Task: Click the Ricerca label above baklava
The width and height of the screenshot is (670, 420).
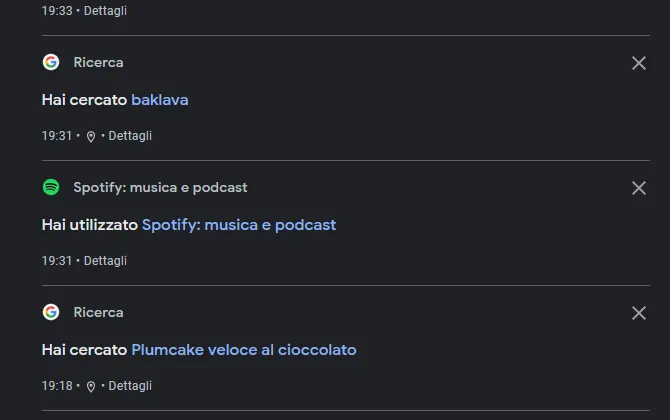Action: pos(98,62)
